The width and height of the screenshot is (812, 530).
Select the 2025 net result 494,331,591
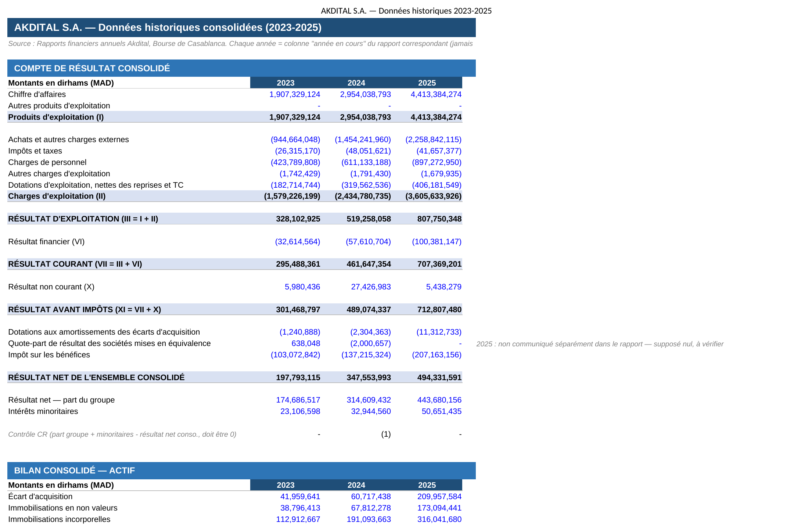[x=439, y=378]
